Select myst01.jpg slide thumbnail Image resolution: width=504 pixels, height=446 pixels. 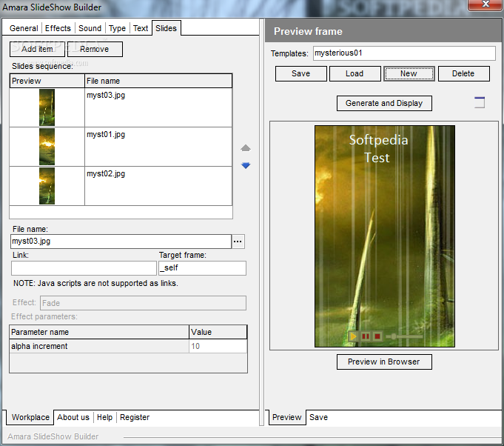[x=47, y=147]
